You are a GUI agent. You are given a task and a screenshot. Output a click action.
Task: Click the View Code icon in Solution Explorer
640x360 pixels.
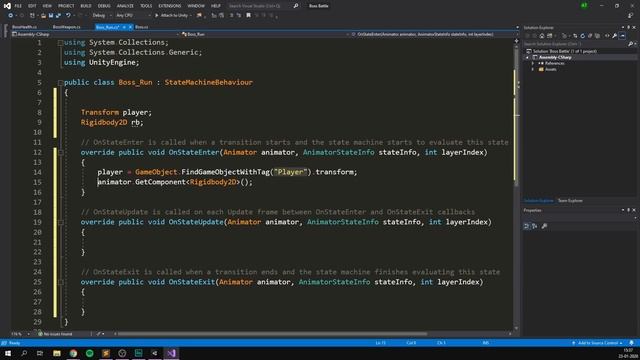coord(607,36)
